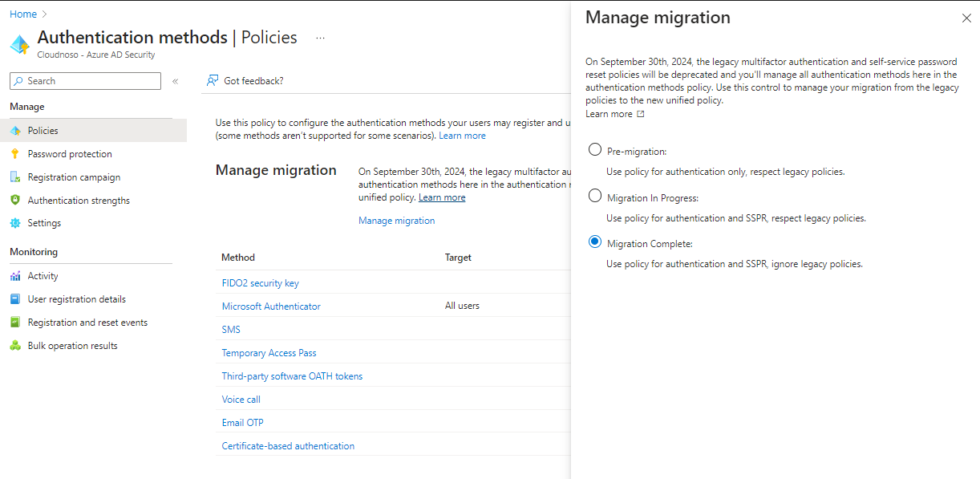Open Registration and reset events
The width and height of the screenshot is (980, 479).
point(87,323)
